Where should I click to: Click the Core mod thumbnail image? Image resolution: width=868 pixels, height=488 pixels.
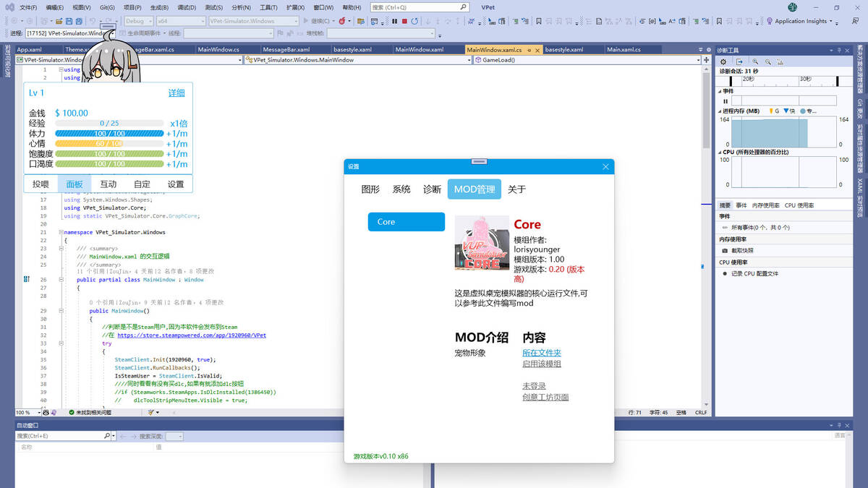[x=482, y=242]
